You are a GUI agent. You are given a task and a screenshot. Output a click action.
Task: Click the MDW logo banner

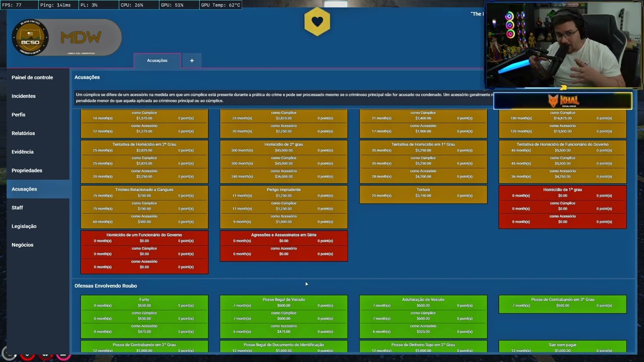coord(81,38)
